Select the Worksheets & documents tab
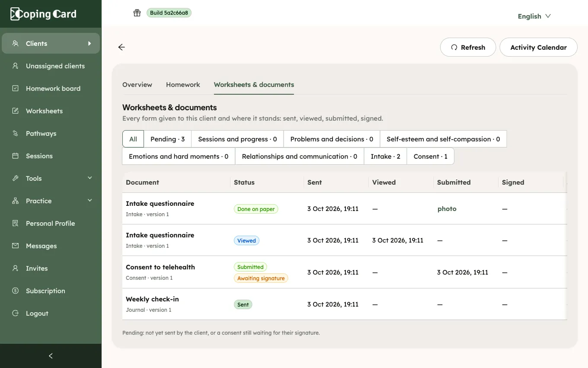Viewport: 588px width, 368px height. click(254, 85)
